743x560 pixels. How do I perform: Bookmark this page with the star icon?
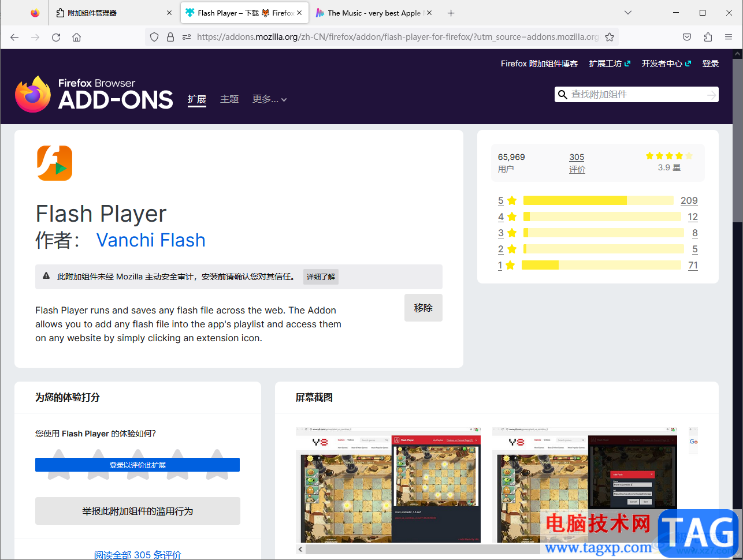[x=610, y=37]
